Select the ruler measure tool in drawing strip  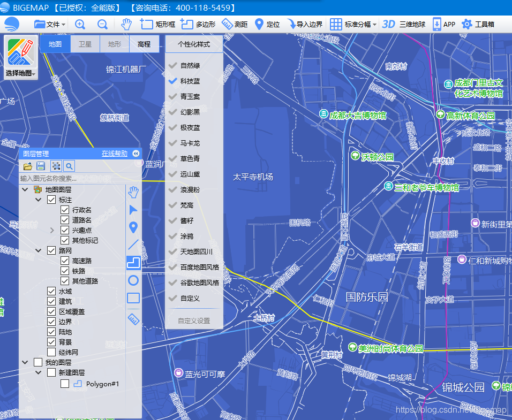point(133,319)
